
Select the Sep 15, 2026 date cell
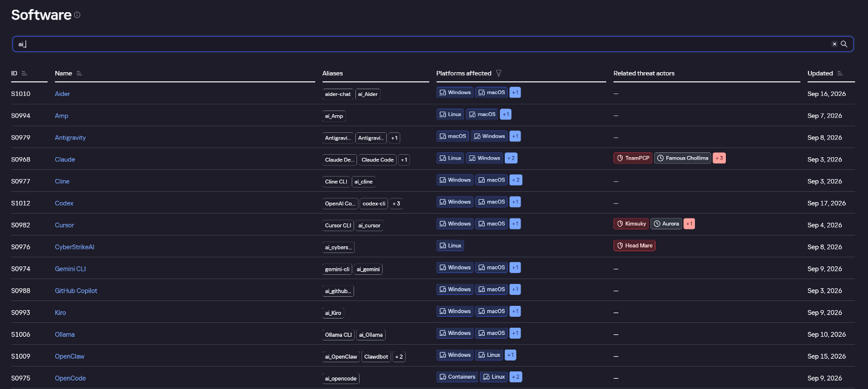pyautogui.click(x=826, y=356)
